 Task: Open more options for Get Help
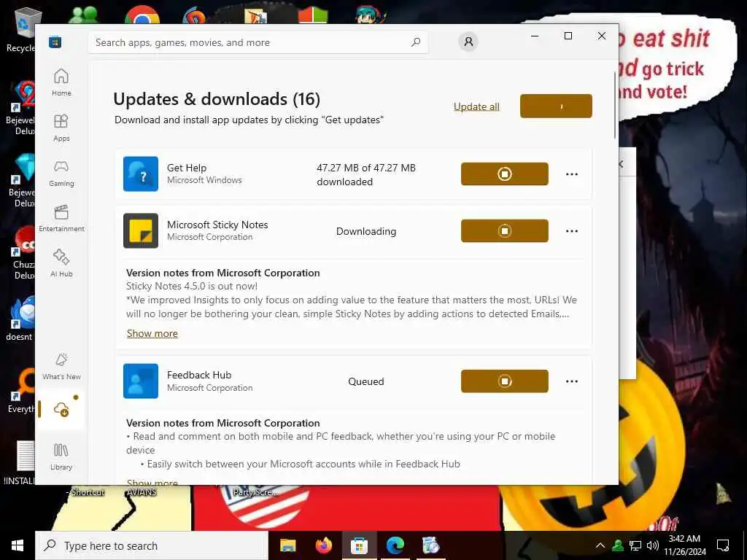coord(572,174)
